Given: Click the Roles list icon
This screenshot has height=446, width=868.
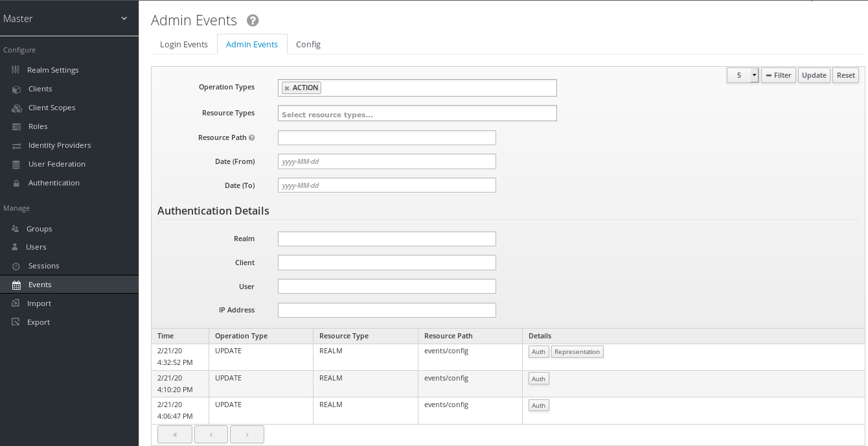Looking at the screenshot, I should point(16,126).
